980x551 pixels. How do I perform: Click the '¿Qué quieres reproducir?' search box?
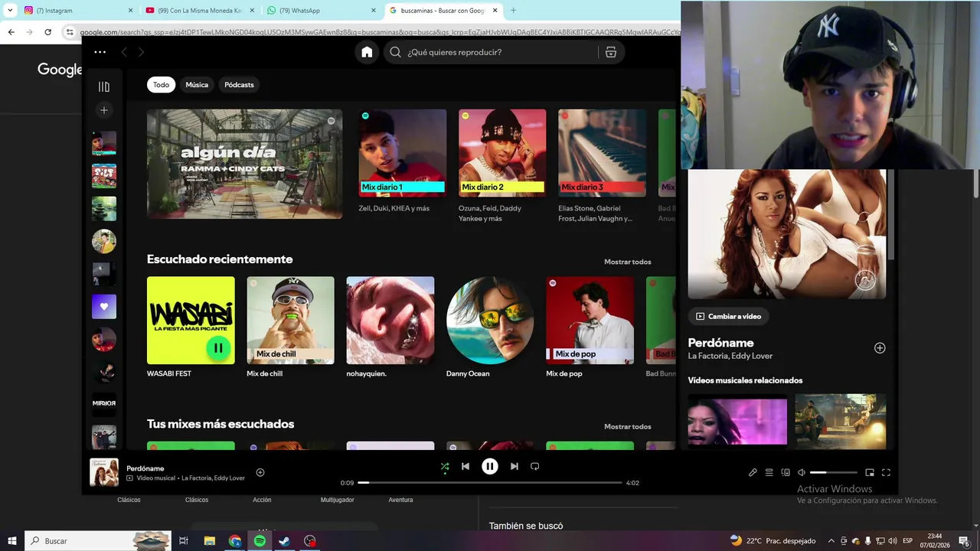[490, 52]
